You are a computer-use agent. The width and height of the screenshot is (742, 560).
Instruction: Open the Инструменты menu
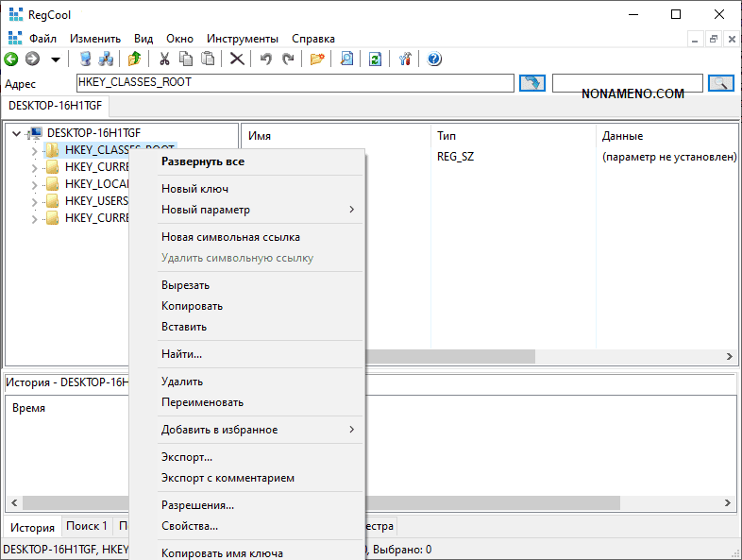click(243, 39)
